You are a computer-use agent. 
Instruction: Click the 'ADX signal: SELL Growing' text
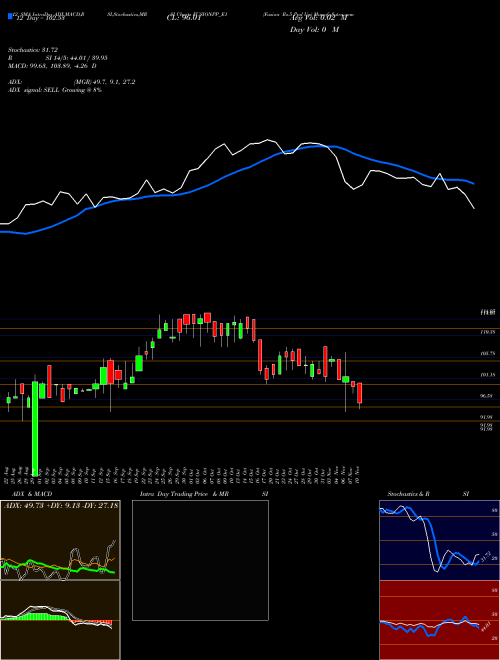pyautogui.click(x=55, y=90)
